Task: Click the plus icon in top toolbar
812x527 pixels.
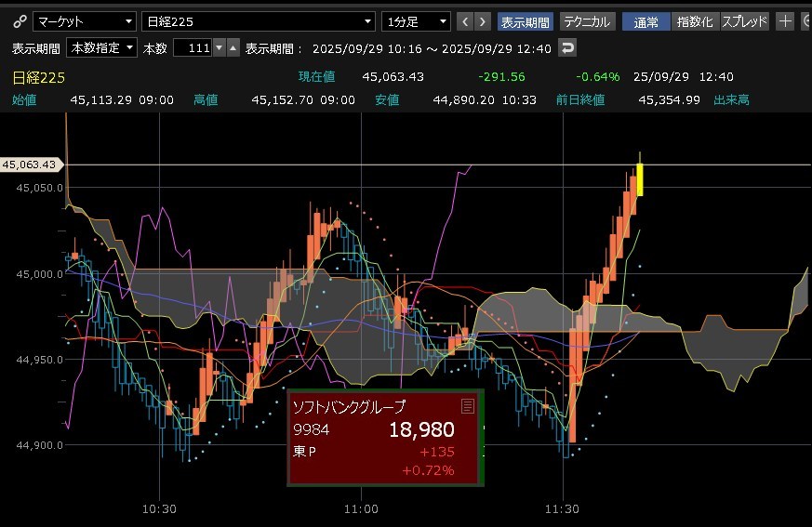Action: tap(785, 21)
